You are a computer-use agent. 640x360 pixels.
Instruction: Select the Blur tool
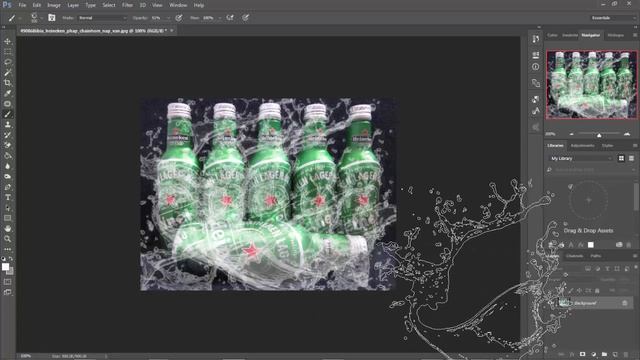point(7,166)
